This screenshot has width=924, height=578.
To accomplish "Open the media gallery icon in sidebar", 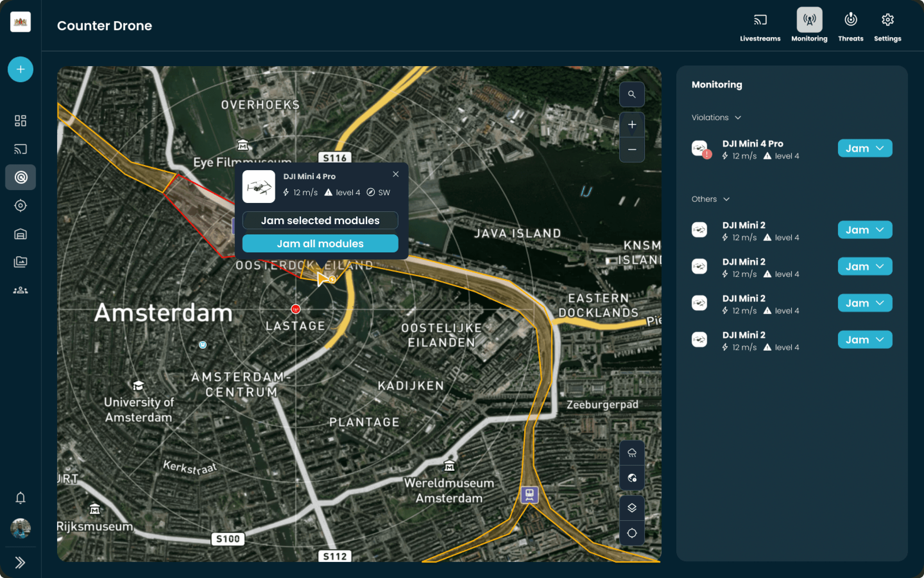I will 21,262.
